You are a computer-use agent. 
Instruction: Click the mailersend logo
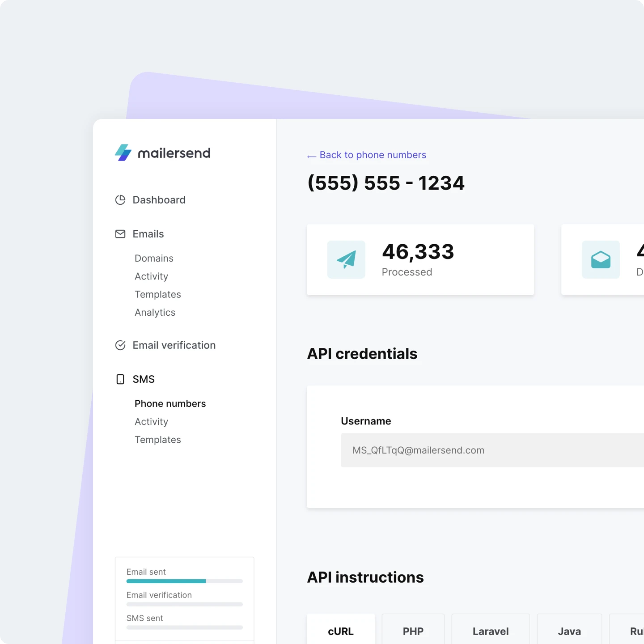click(x=163, y=153)
